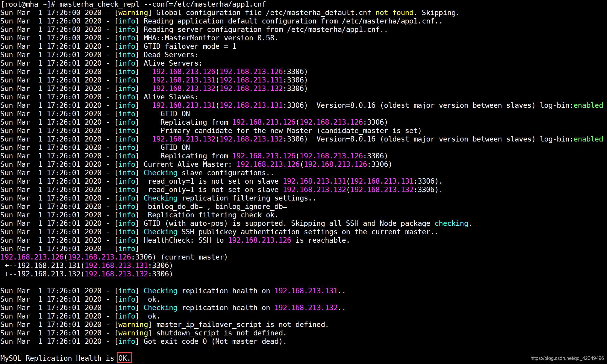The width and height of the screenshot is (607, 364).
Task: Click 'Checking replication health on 192.168.213.132..'
Action: (244, 308)
